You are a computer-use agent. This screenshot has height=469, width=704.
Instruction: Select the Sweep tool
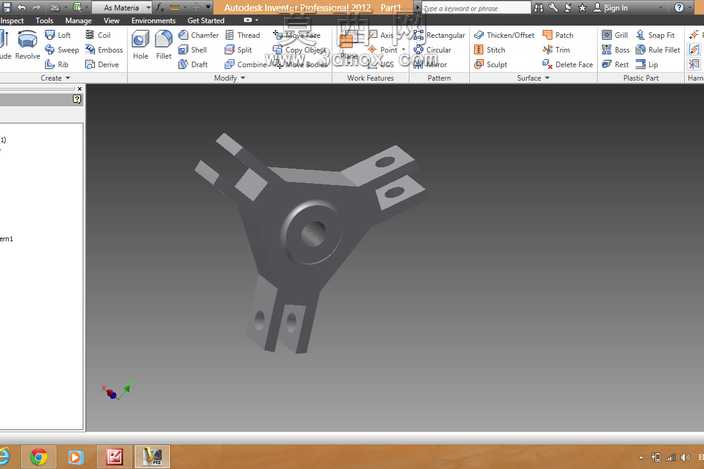click(62, 50)
